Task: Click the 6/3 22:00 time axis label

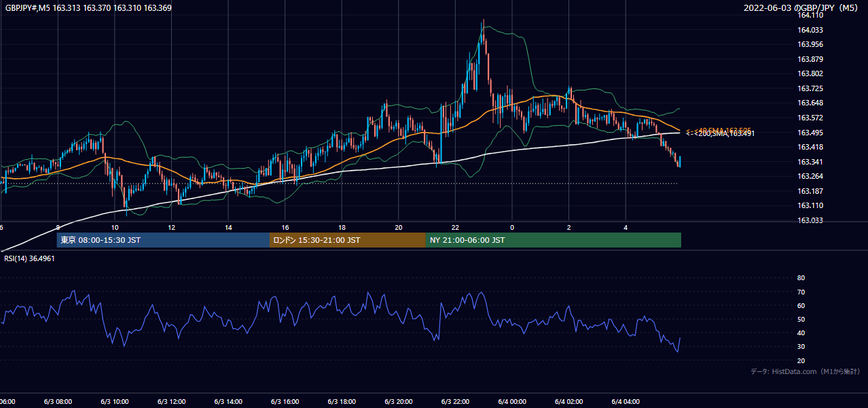Action: tap(455, 401)
